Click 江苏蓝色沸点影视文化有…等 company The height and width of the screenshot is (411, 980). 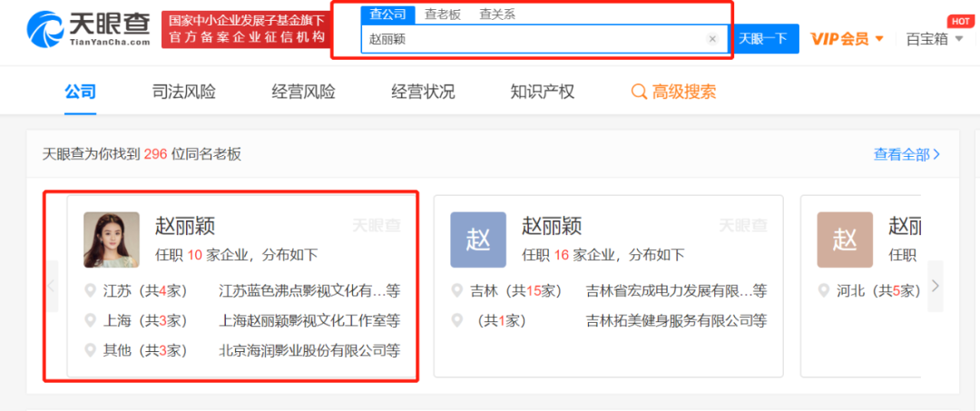[x=309, y=291]
